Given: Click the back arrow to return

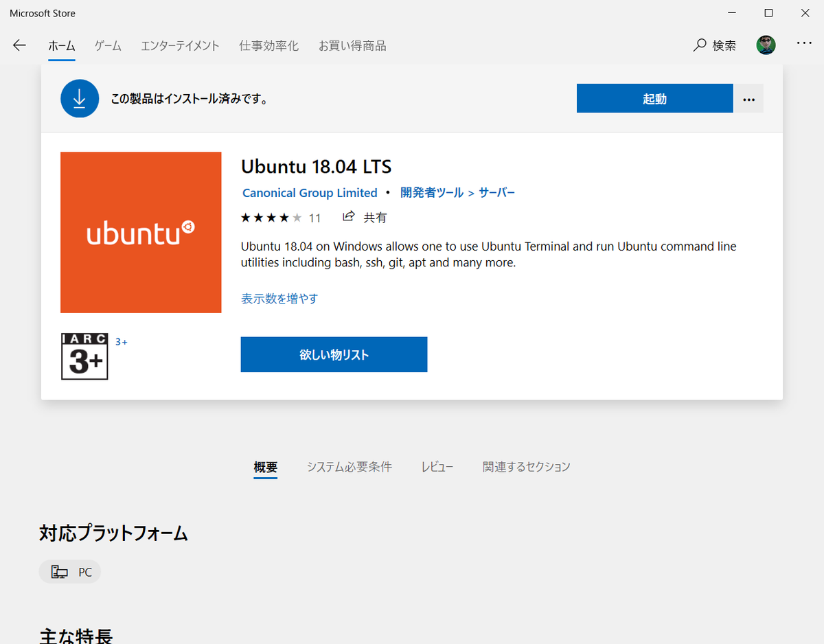Looking at the screenshot, I should 19,45.
